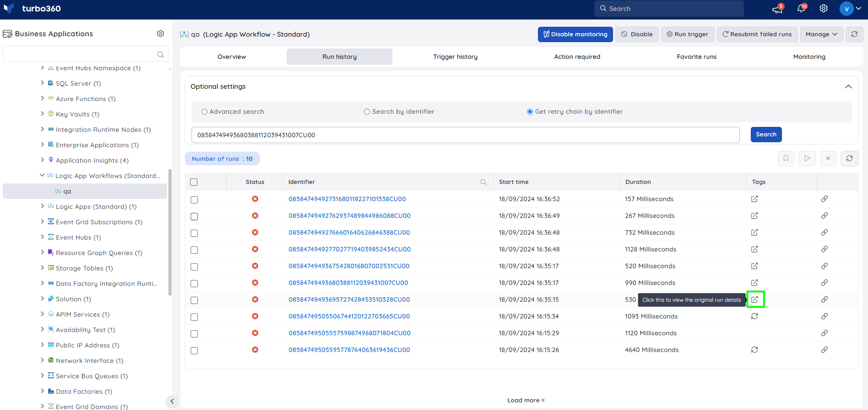The image size is (868, 410).
Task: Expand APIM Services tree node
Action: click(x=42, y=314)
